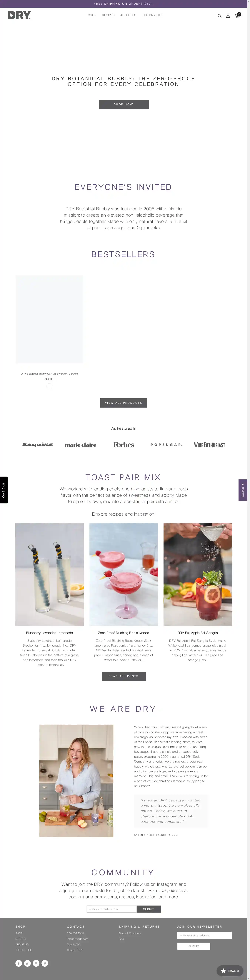
Task: Open the RECIPES menu item
Action: [108, 15]
